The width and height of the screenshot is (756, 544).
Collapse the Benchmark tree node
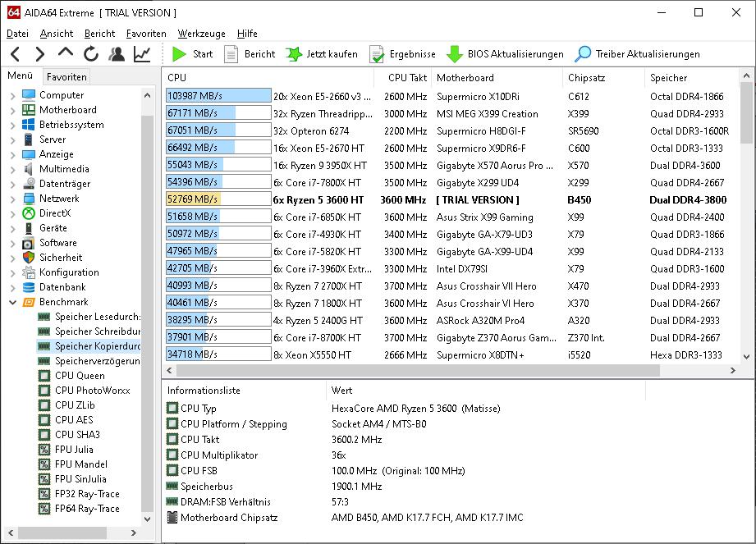[12, 302]
